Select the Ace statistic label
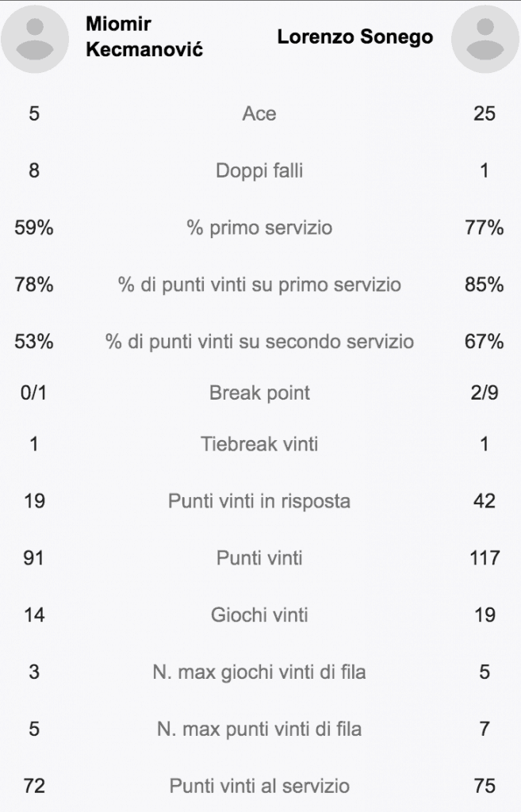Viewport: 521px width, 812px height. point(259,113)
